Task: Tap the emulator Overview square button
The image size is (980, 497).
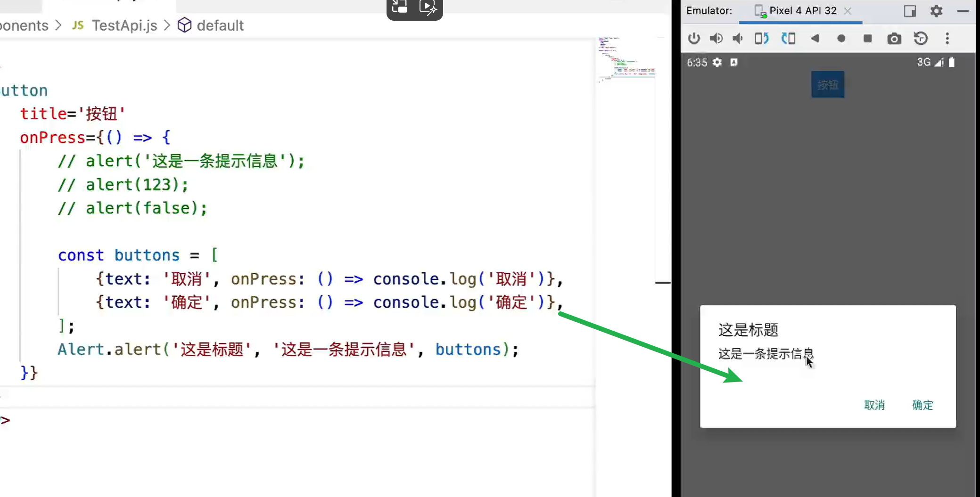Action: (867, 39)
